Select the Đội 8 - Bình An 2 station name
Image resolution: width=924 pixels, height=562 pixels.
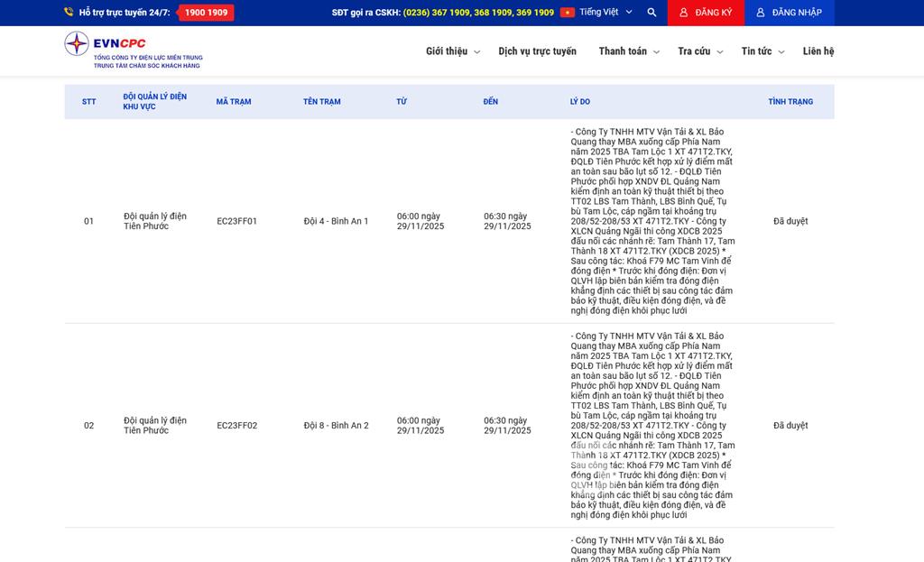[x=336, y=426]
